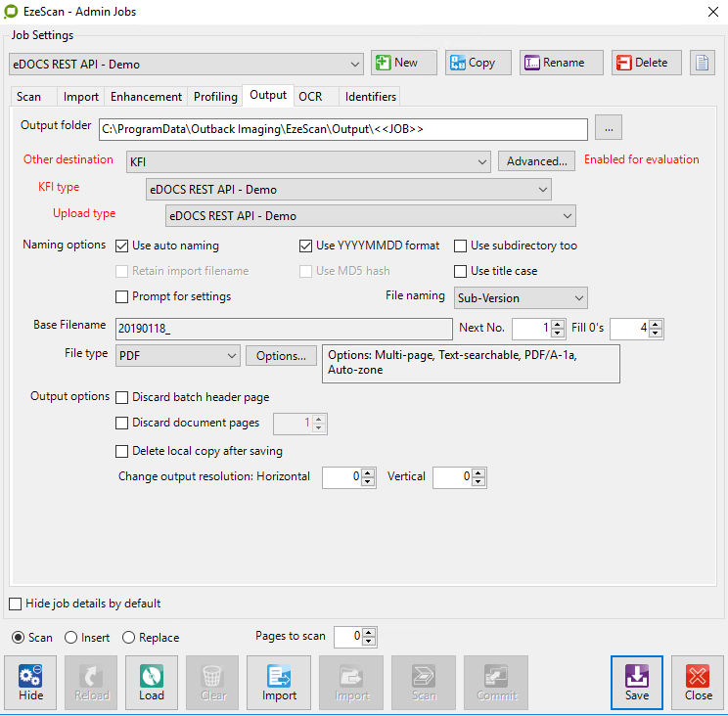Screen dimensions: 728x716
Task: Open the Other destination KFI dropdown
Action: coord(308,161)
